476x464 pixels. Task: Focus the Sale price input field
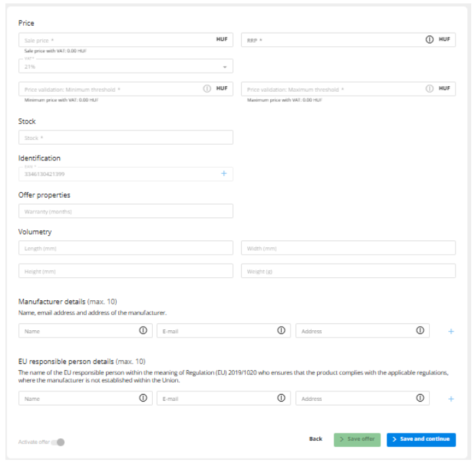tap(115, 40)
